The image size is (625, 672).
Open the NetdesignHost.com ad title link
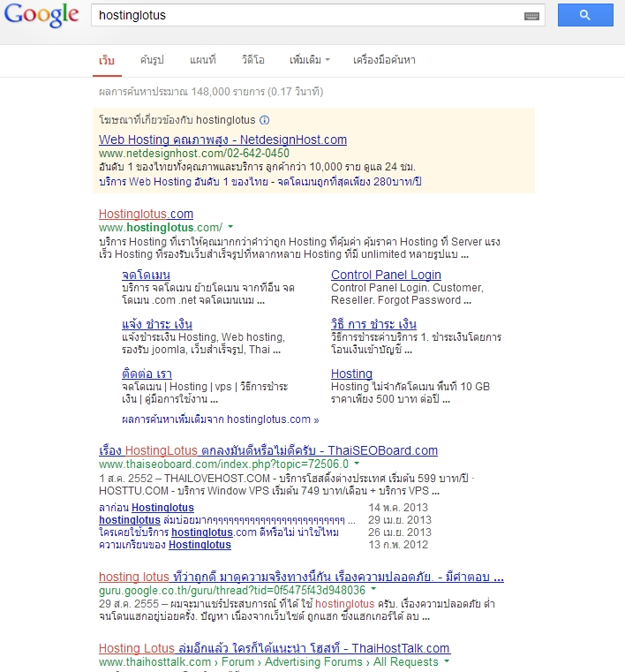tap(222, 140)
